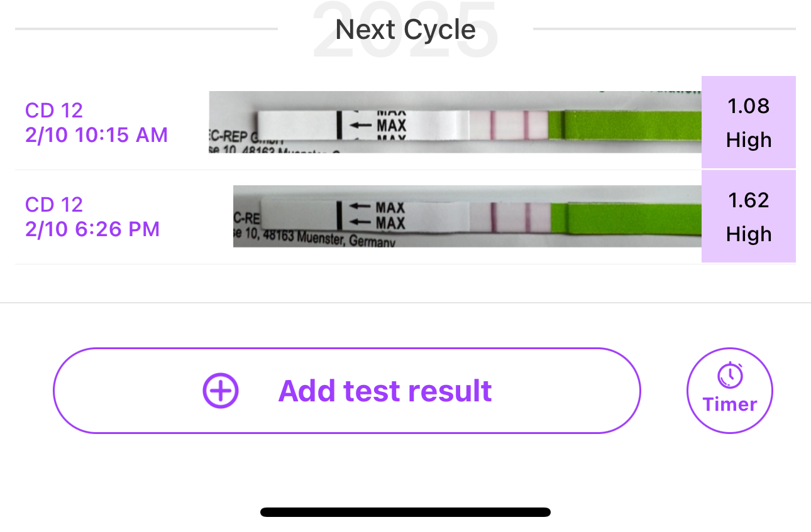This screenshot has width=811, height=532.
Task: Tap green handle of 6:26 PM strip
Action: [x=629, y=219]
